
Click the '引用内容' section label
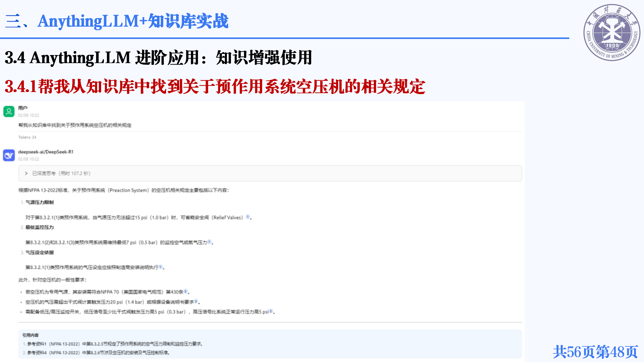pyautogui.click(x=30, y=335)
